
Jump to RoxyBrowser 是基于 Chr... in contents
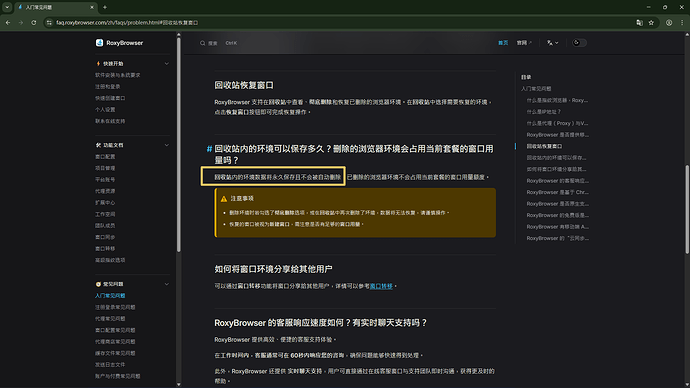(558, 192)
